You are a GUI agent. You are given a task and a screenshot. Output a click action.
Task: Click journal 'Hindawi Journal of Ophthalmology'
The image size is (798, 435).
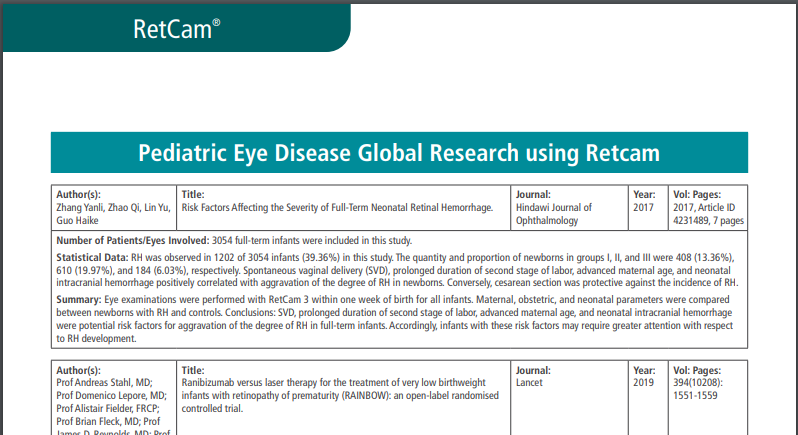554,214
